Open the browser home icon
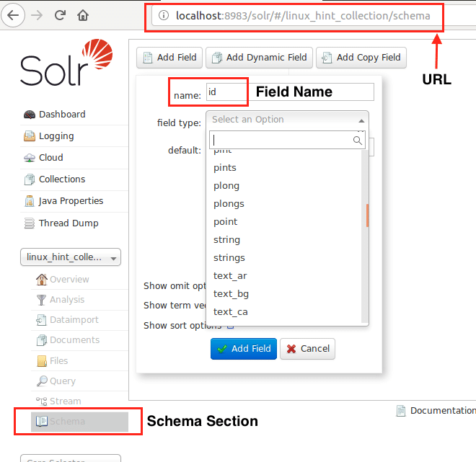Viewport: 476px width, 462px height. [82, 15]
